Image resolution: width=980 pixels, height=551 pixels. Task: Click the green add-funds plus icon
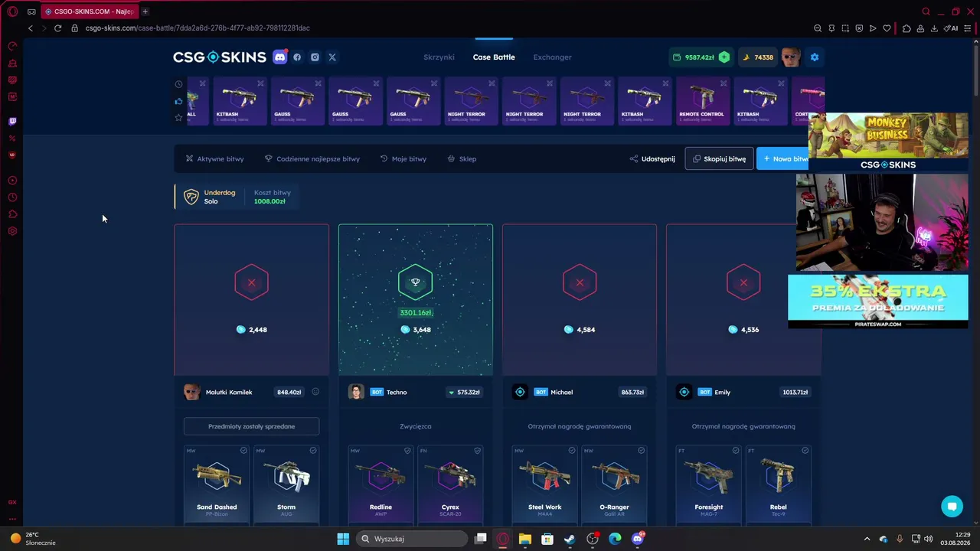pos(724,57)
